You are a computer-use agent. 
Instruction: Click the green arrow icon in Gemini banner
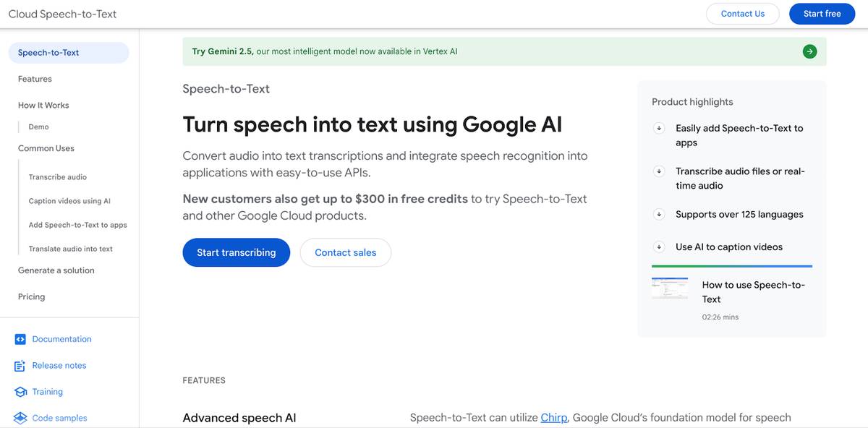pyautogui.click(x=809, y=51)
